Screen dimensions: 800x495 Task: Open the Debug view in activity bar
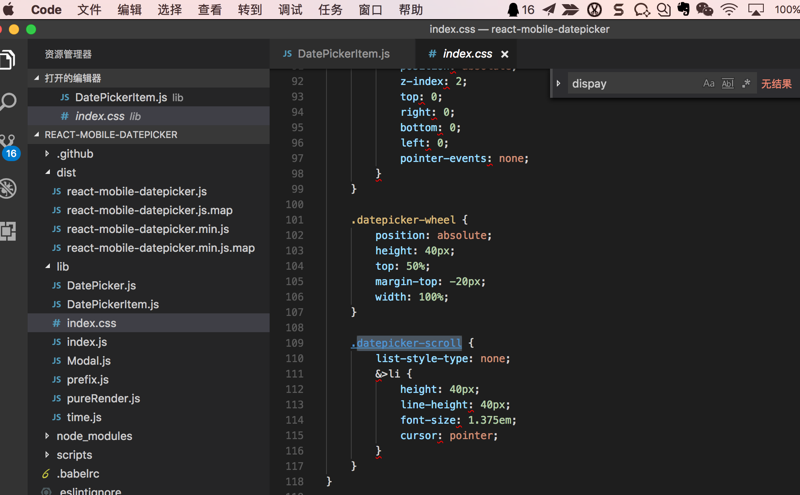pos(8,189)
